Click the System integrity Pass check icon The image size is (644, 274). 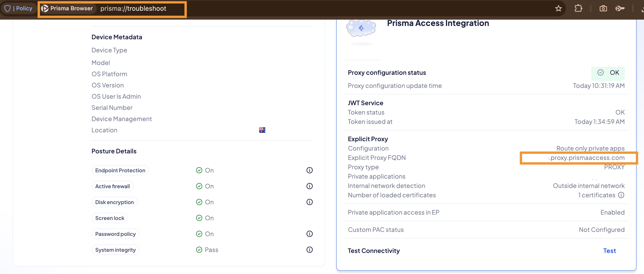pos(199,250)
